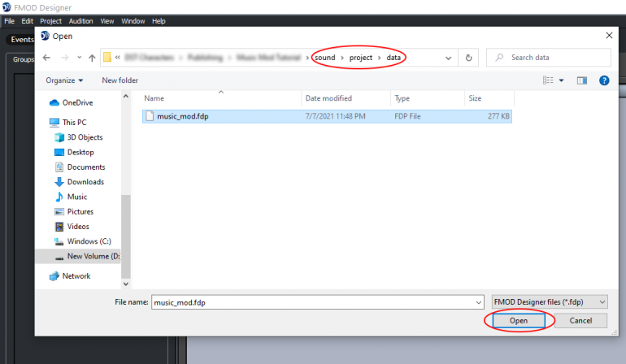Open Audition menu in FMOD Designer

tap(80, 21)
